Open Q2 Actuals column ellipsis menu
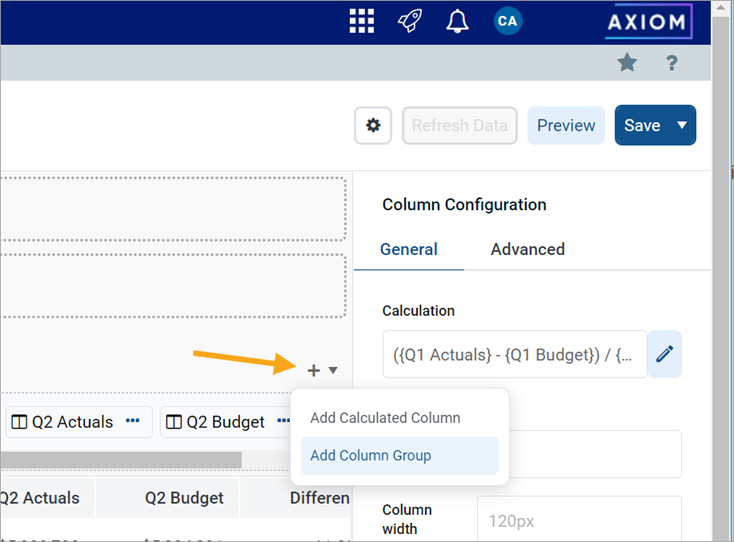 pos(133,421)
